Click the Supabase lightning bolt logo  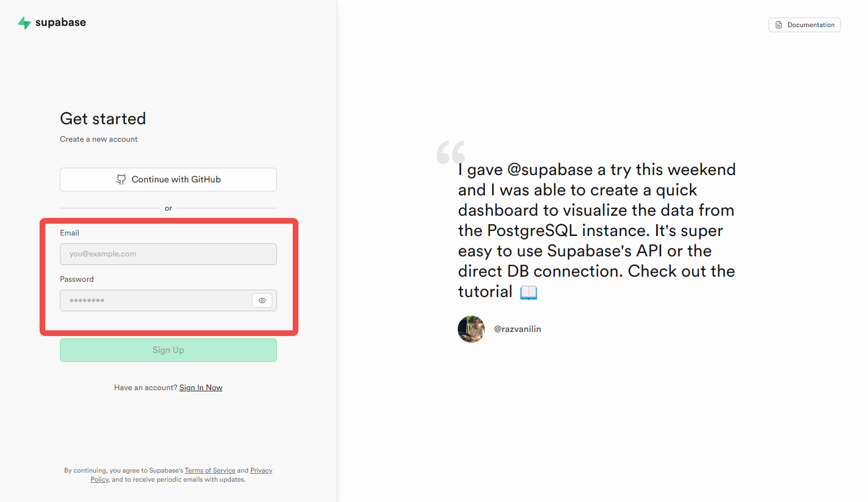[x=24, y=23]
